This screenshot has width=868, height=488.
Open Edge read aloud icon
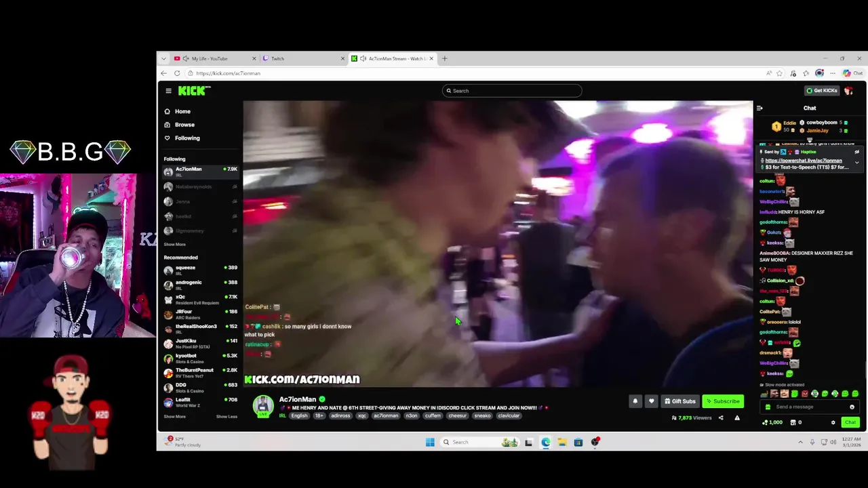point(768,73)
